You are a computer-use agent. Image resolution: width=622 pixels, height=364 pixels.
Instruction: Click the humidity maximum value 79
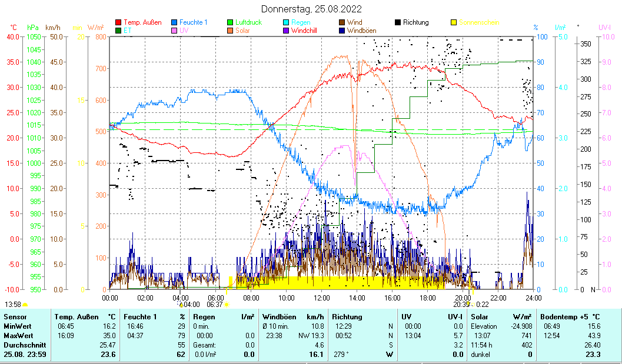181,335
